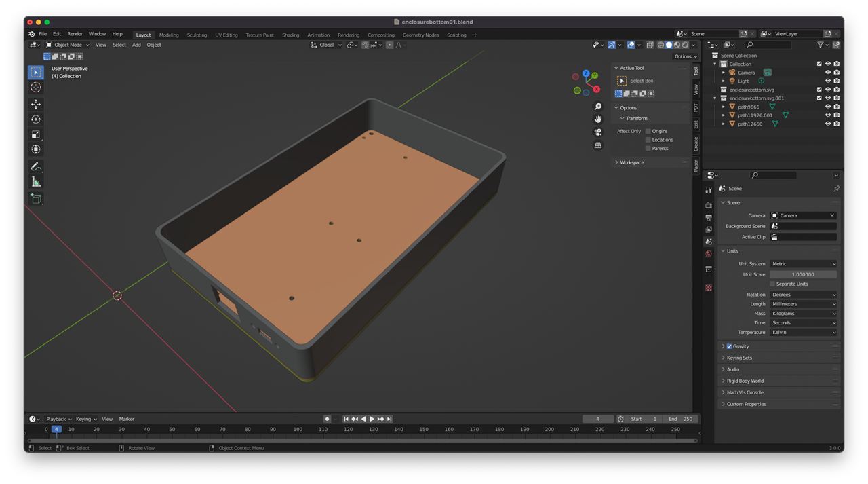Open the Render properties tab icon
Viewport: 868px width, 484px height.
[709, 205]
